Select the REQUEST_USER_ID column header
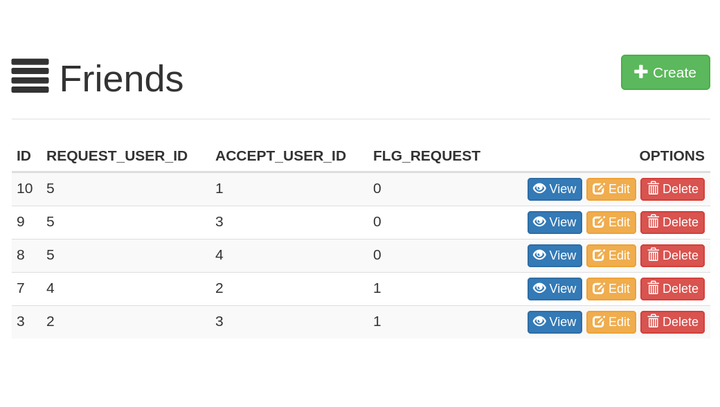This screenshot has height=407, width=720. [117, 156]
